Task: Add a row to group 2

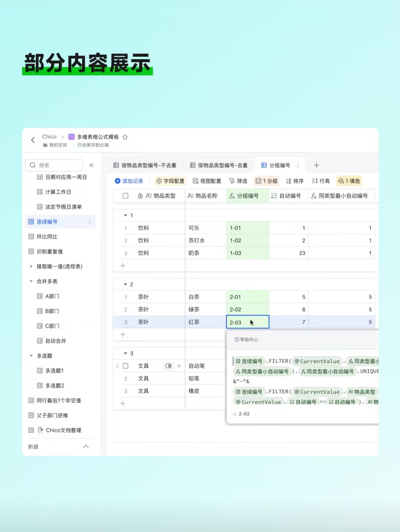Action: pyautogui.click(x=123, y=334)
